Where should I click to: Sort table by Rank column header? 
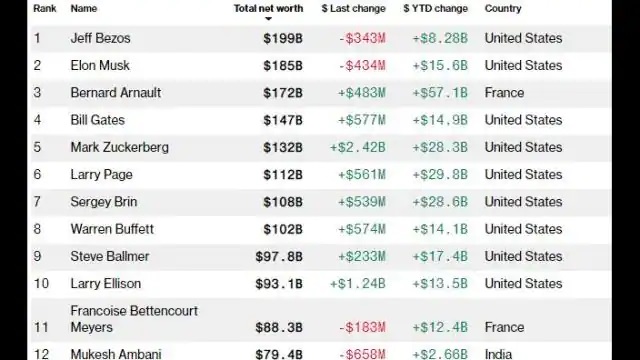(x=44, y=9)
